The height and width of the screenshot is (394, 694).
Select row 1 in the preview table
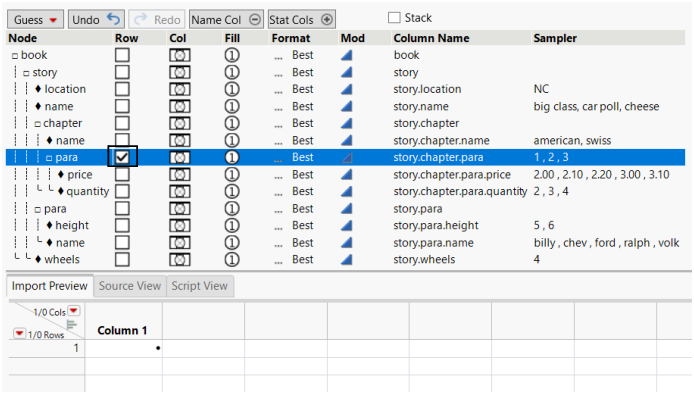46,348
